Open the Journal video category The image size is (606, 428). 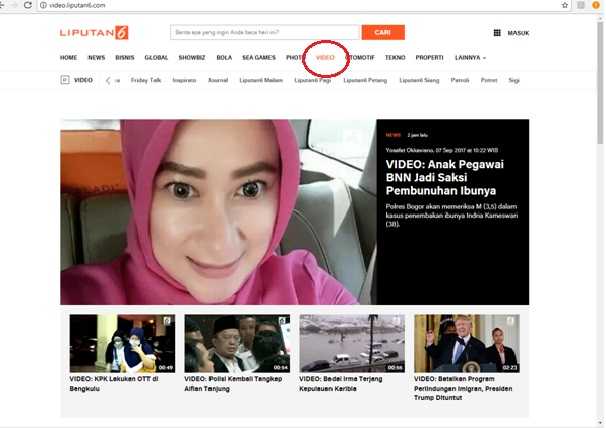coord(218,80)
